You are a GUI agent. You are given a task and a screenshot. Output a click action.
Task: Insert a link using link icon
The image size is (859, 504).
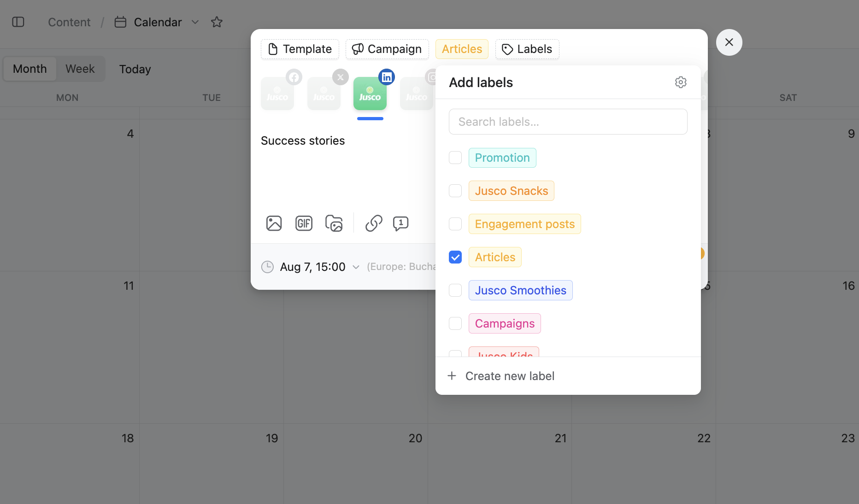pyautogui.click(x=374, y=223)
